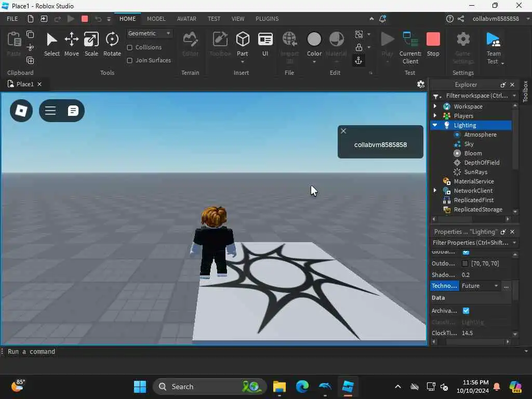Open the Technology Future dropdown
Screen dimensions: 532x399
coord(480,286)
